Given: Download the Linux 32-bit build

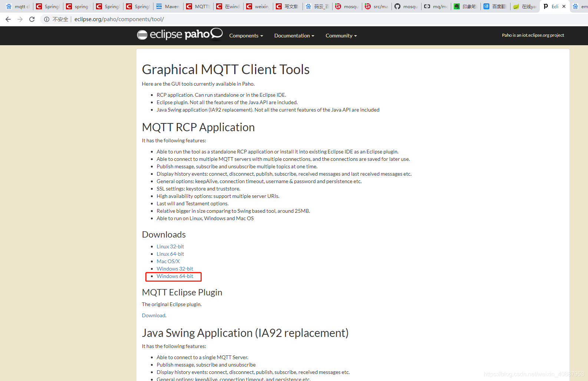Looking at the screenshot, I should pyautogui.click(x=170, y=246).
